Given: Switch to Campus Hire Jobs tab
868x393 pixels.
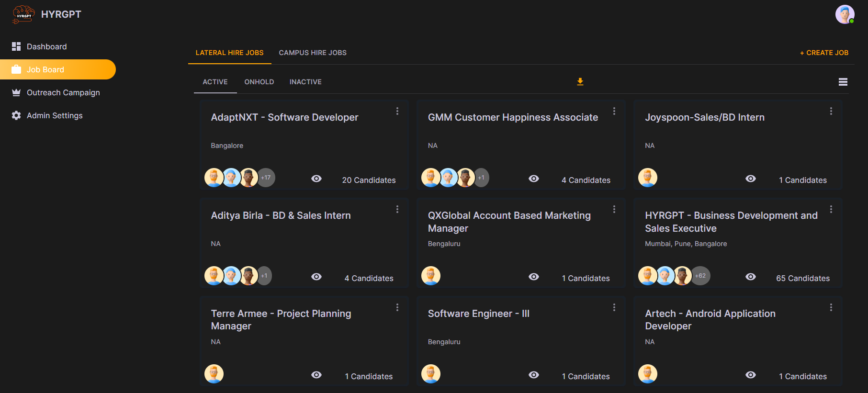Looking at the screenshot, I should [313, 53].
